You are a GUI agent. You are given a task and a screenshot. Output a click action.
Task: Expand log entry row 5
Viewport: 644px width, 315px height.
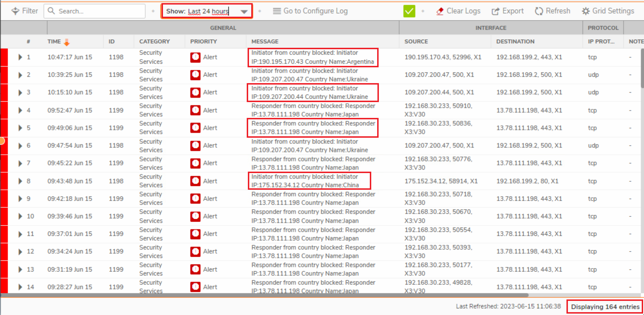click(x=20, y=128)
